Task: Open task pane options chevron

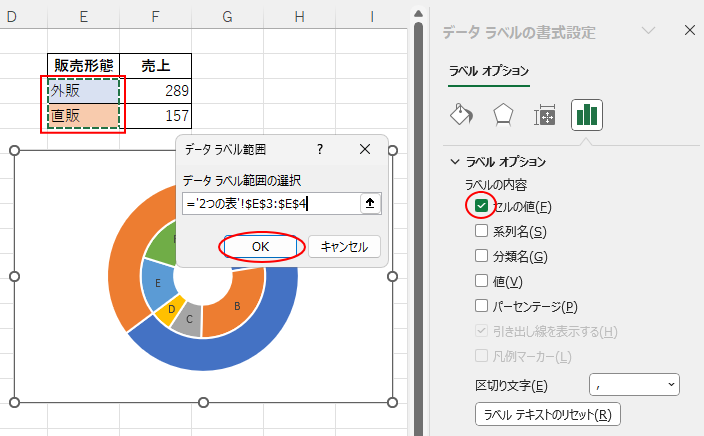Action: click(648, 31)
